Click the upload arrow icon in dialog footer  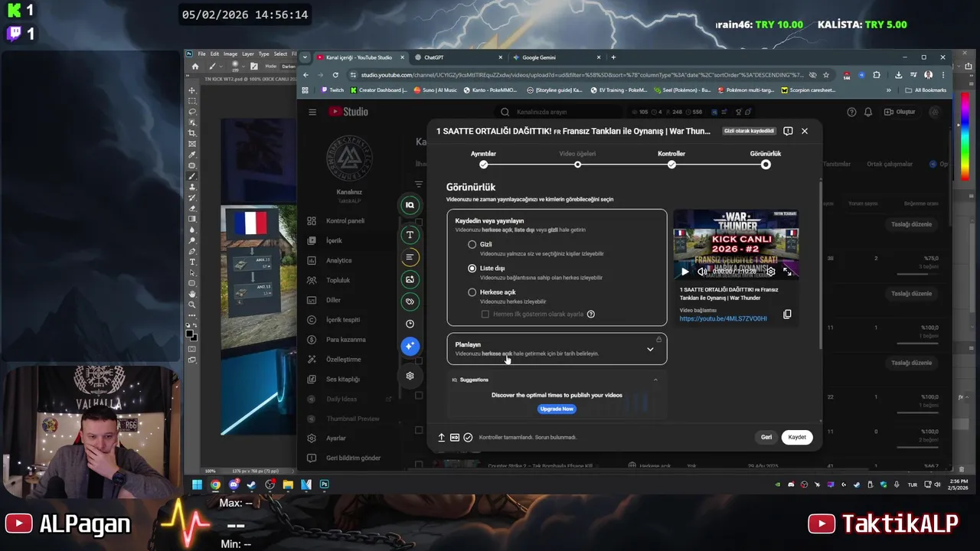point(442,437)
